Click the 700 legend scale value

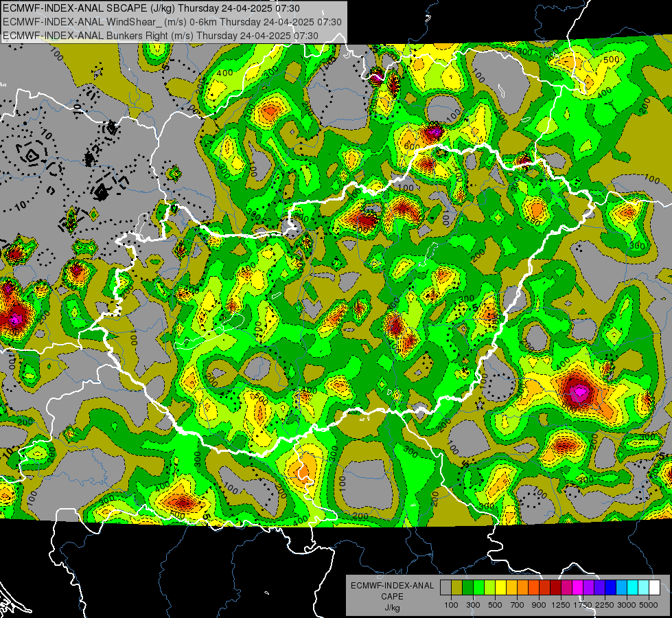click(x=518, y=605)
